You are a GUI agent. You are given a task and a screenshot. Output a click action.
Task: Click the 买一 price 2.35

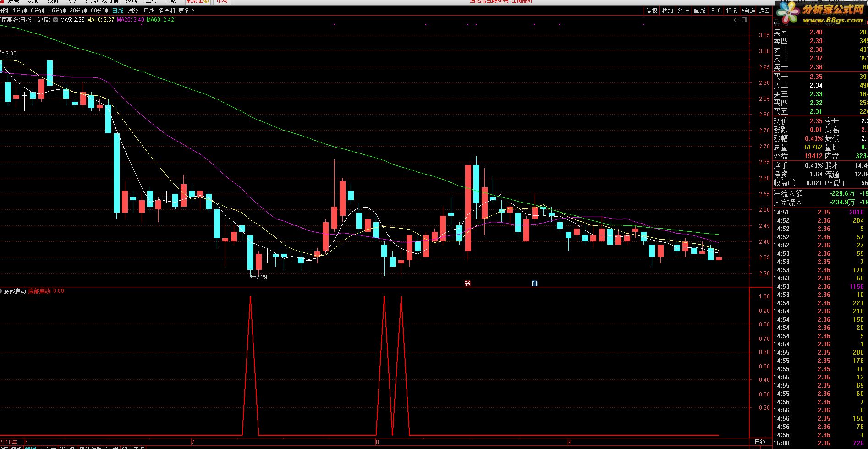point(816,77)
